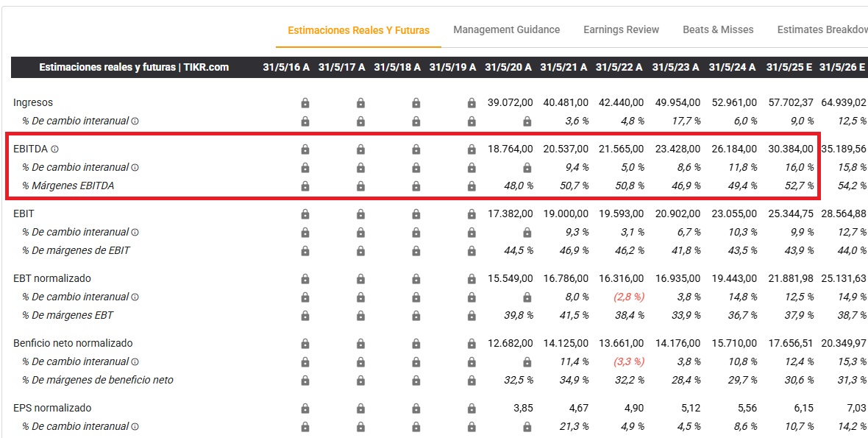Click lock icon in % Márgenes EBITDA row under 31/5/16 A

(x=305, y=186)
